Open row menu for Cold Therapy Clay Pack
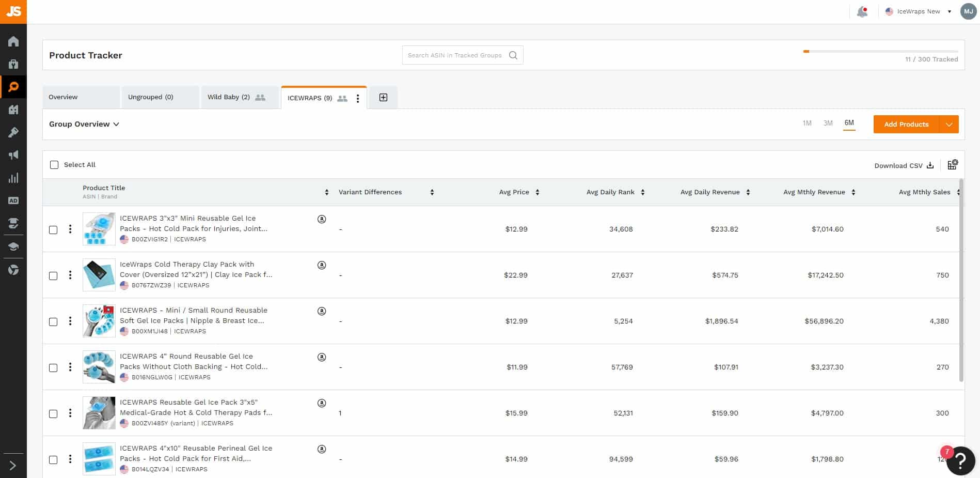Image resolution: width=980 pixels, height=478 pixels. point(70,275)
